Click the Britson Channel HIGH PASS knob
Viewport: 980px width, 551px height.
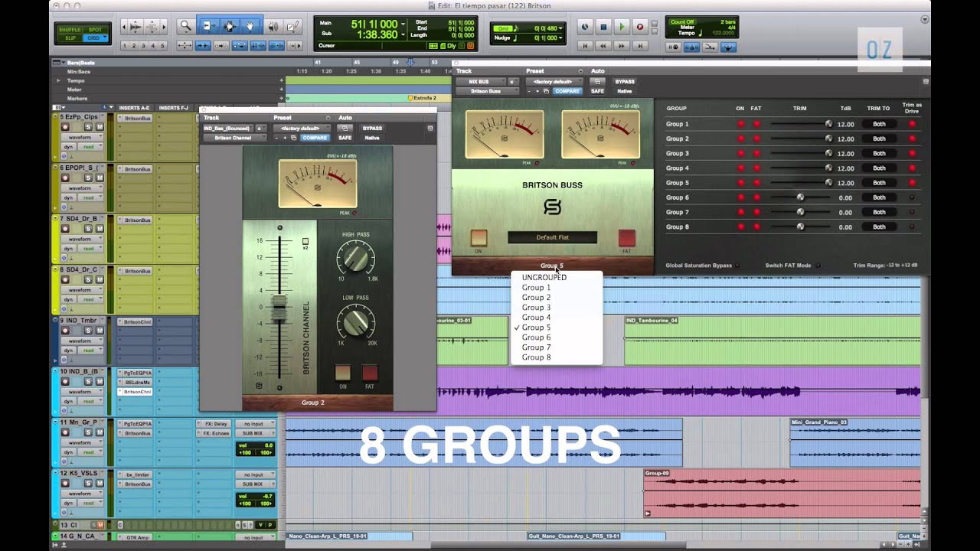355,259
